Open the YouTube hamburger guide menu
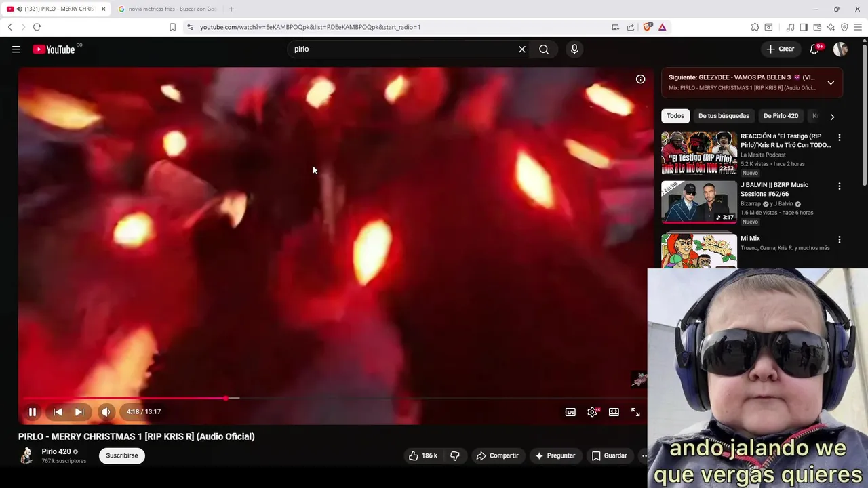This screenshot has width=868, height=488. coord(16,49)
